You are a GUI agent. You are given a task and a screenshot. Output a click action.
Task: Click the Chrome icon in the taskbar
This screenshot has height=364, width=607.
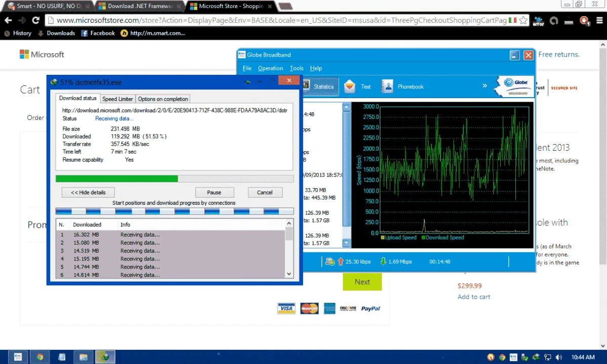[x=39, y=357]
